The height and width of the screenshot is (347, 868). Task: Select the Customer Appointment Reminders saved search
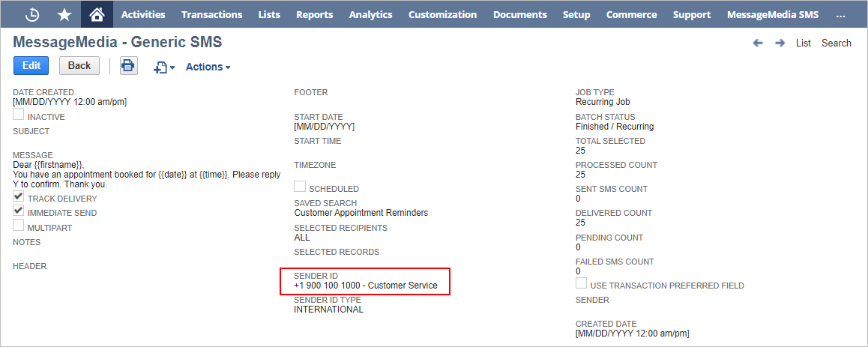[361, 213]
